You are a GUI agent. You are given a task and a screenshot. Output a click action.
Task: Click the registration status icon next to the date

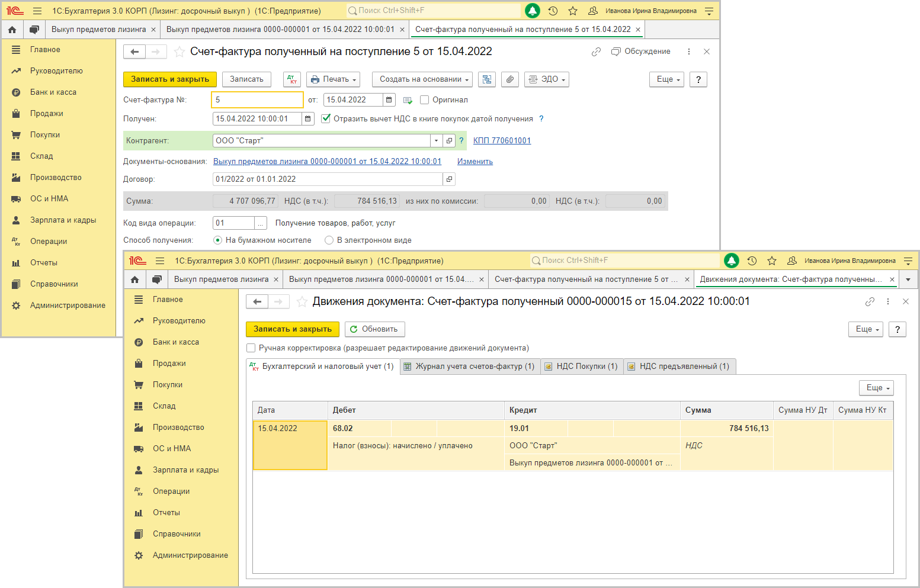pyautogui.click(x=408, y=101)
